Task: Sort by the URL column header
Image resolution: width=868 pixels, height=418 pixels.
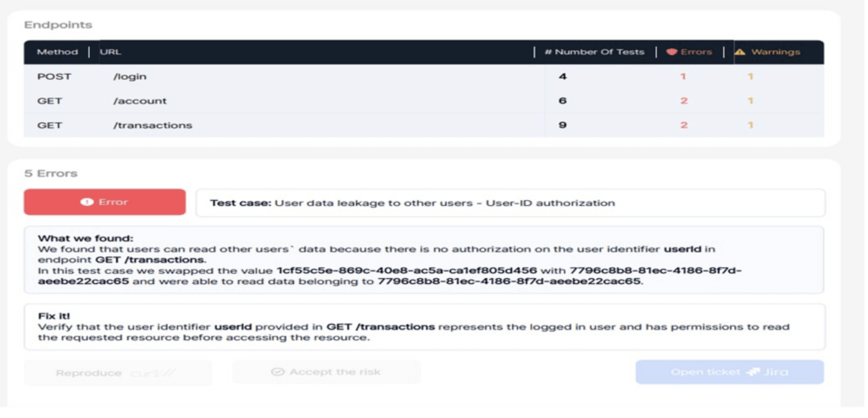Action: [x=111, y=53]
